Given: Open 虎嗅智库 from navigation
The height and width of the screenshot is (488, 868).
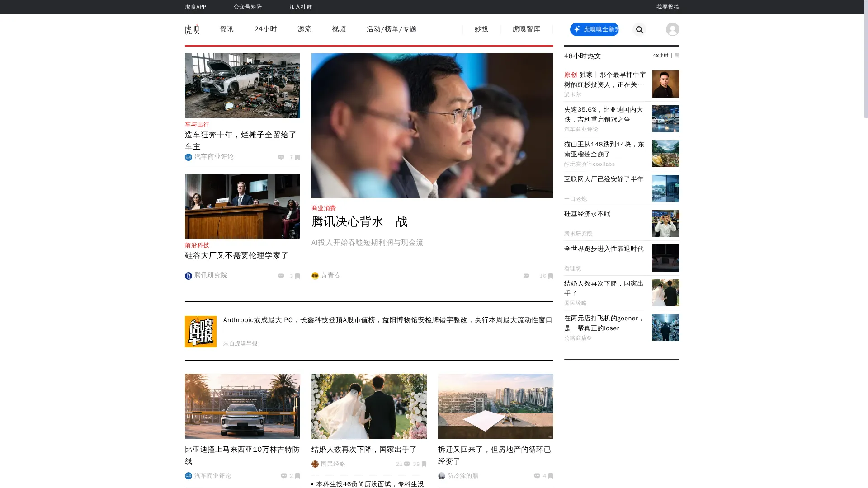Looking at the screenshot, I should (x=526, y=29).
